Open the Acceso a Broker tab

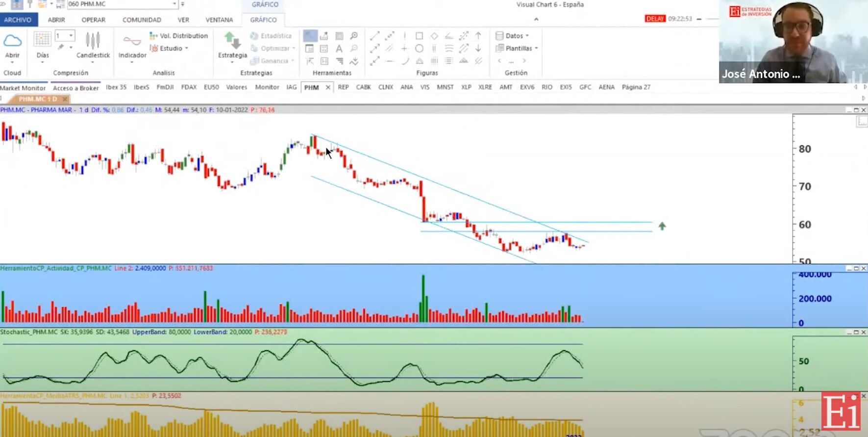point(75,88)
